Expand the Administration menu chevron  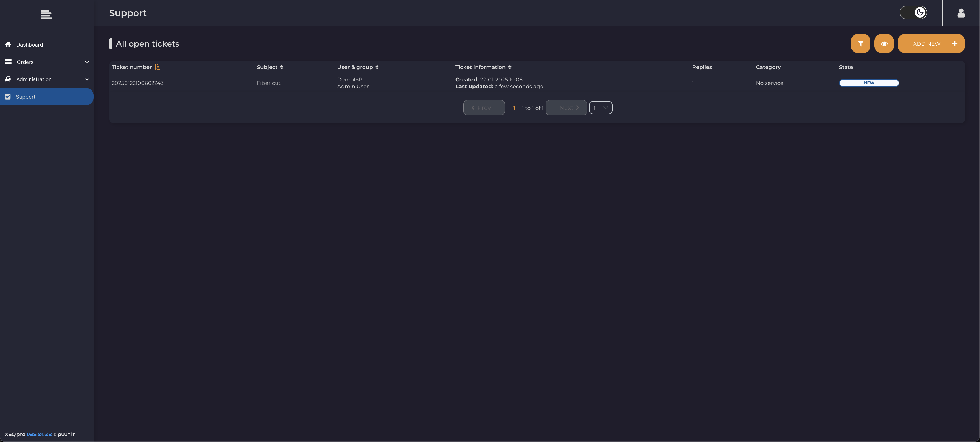[x=87, y=79]
